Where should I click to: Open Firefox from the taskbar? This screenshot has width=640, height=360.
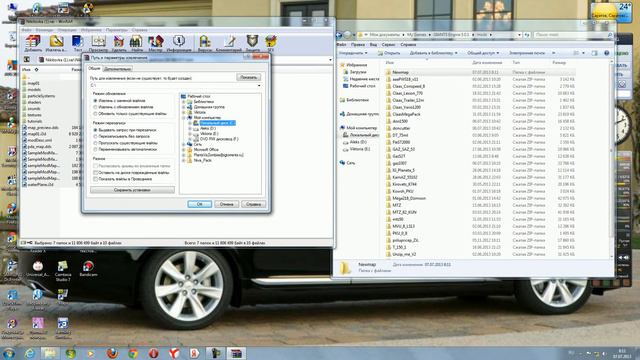(x=112, y=353)
